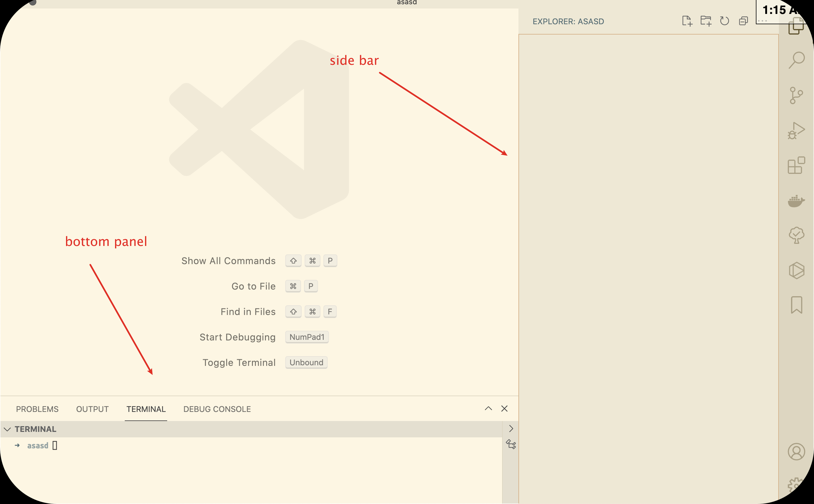This screenshot has height=504, width=814.
Task: Open the Extensions view
Action: point(796,165)
